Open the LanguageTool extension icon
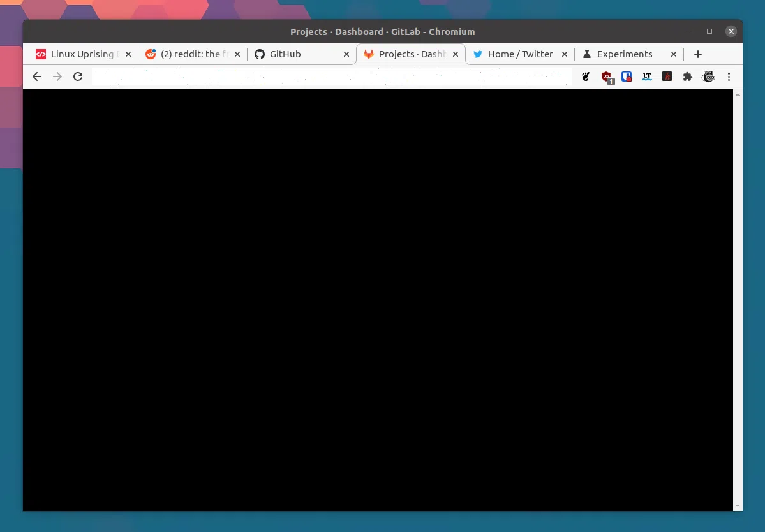765x532 pixels. click(647, 77)
